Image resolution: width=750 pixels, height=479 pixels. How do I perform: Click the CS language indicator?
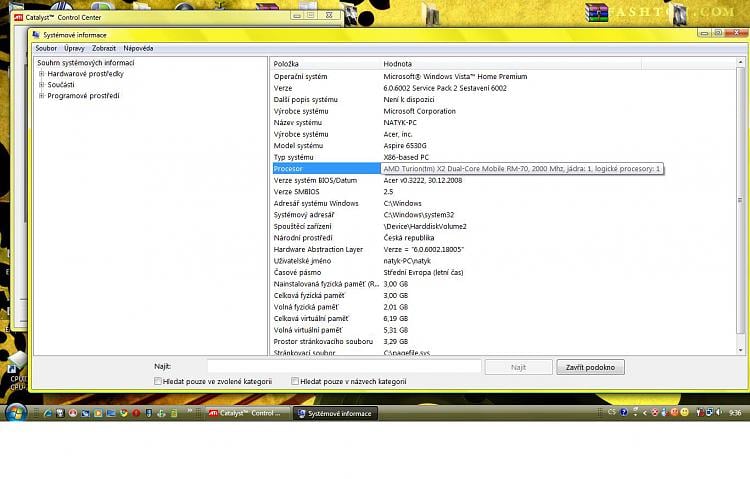click(x=612, y=412)
